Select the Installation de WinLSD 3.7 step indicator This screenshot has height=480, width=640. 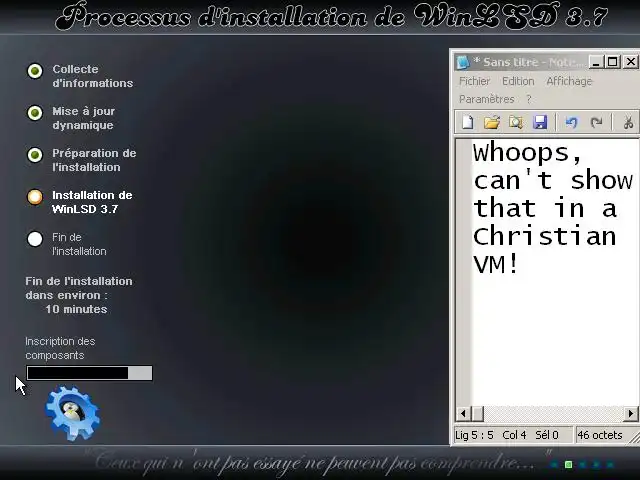tap(35, 197)
